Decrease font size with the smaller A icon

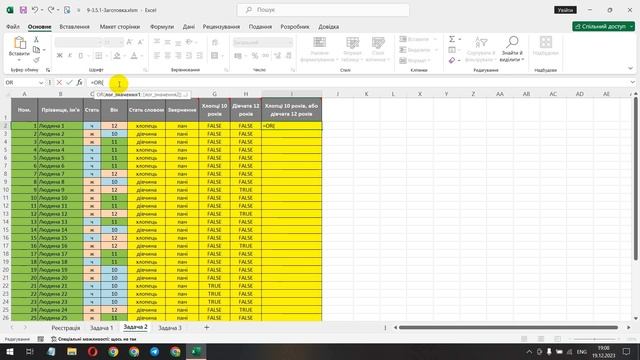140,42
